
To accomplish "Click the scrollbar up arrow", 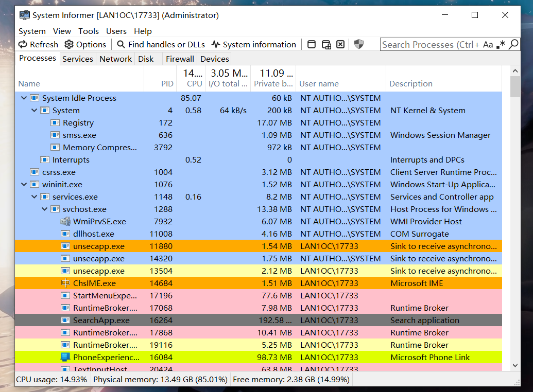I will pos(515,71).
